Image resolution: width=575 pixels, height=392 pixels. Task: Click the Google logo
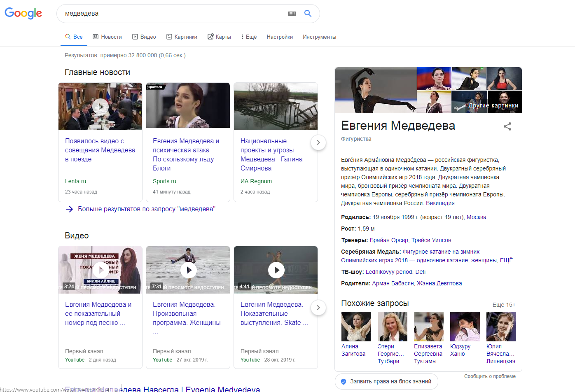coord(23,13)
